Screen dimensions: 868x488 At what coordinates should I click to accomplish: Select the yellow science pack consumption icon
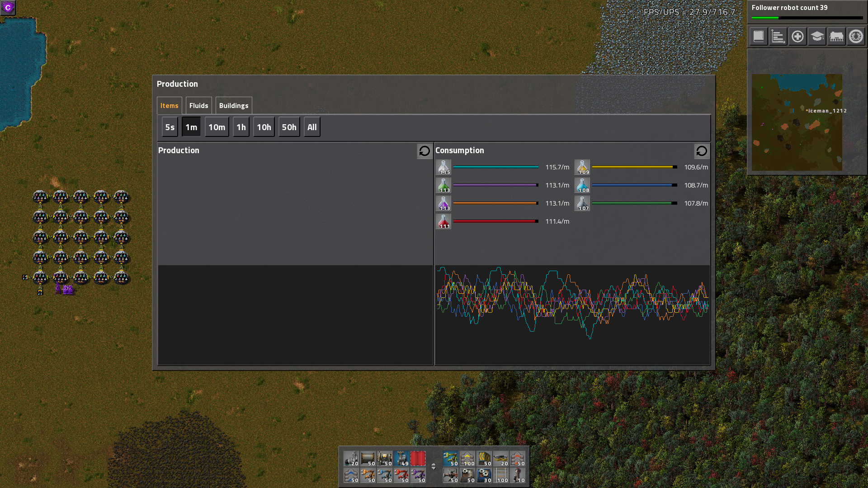(x=582, y=167)
